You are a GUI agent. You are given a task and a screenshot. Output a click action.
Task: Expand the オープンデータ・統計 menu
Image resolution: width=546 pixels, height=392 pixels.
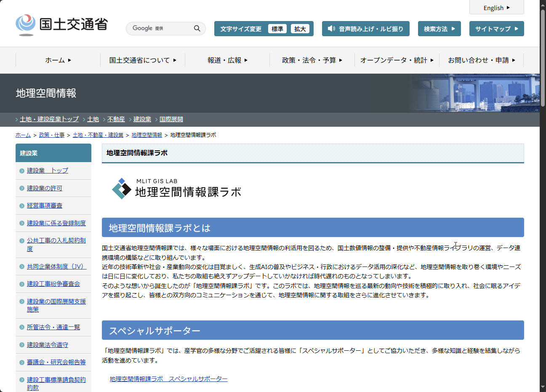pyautogui.click(x=397, y=60)
